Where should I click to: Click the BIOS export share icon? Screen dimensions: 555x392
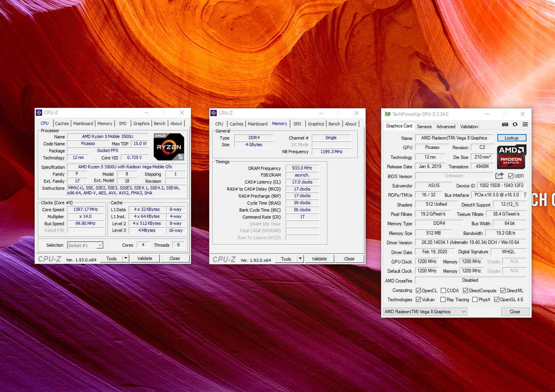[x=499, y=176]
